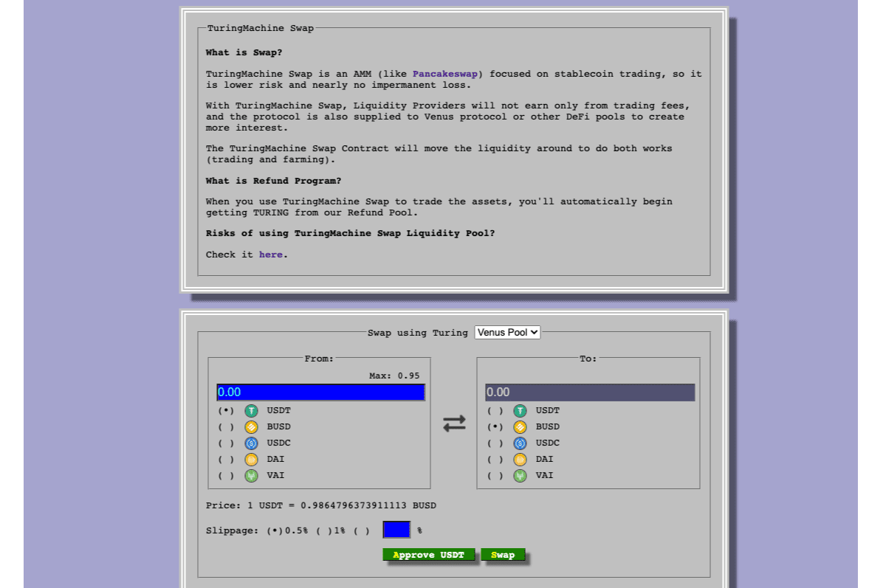883x588 pixels.
Task: Click the USDC coin icon in To panel
Action: 520,443
